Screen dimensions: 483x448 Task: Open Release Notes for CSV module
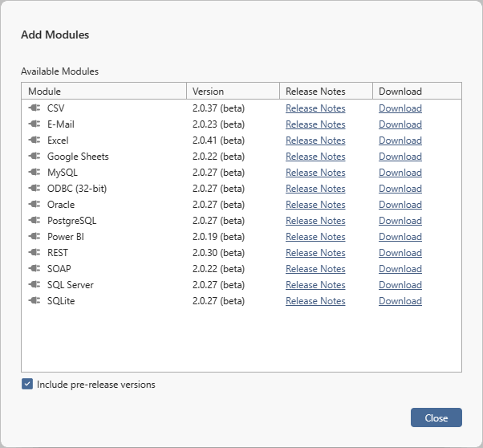315,108
